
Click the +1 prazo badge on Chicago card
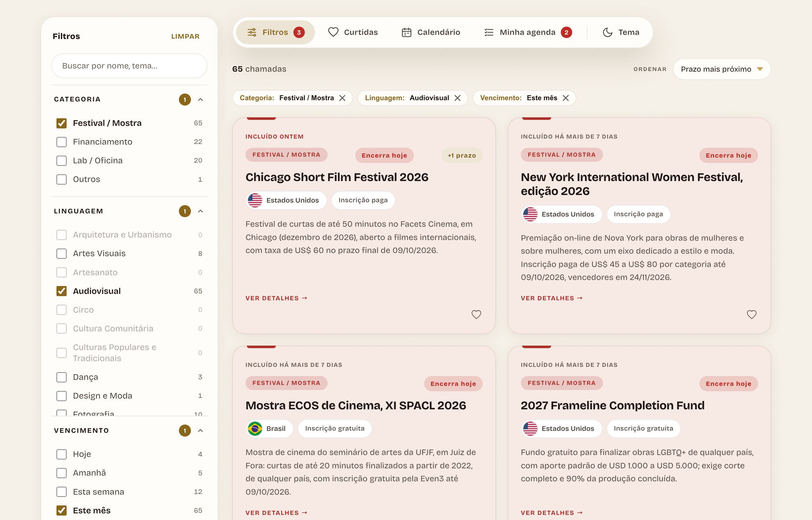462,155
